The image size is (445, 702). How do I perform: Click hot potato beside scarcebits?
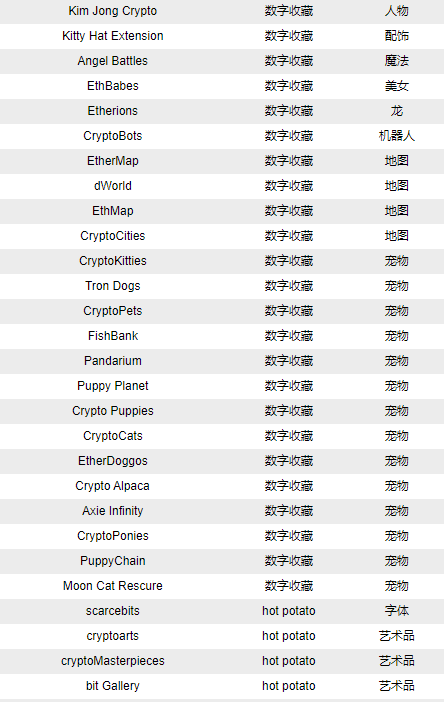pos(289,611)
